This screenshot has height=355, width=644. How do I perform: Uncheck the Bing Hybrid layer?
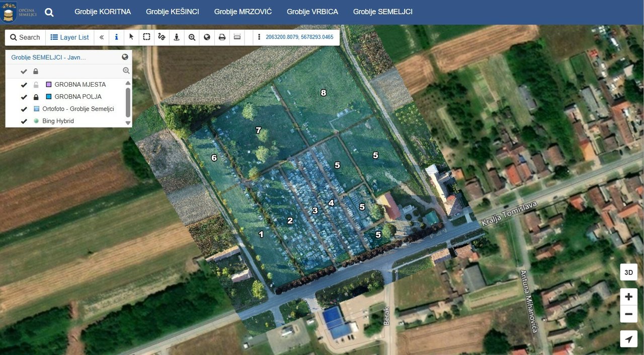(x=24, y=121)
